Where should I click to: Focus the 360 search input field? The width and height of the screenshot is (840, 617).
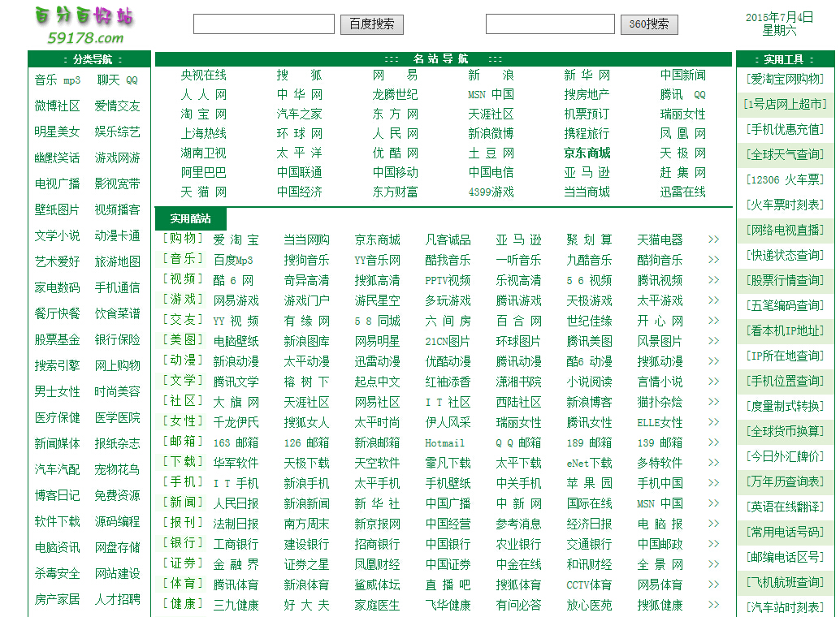coord(550,24)
